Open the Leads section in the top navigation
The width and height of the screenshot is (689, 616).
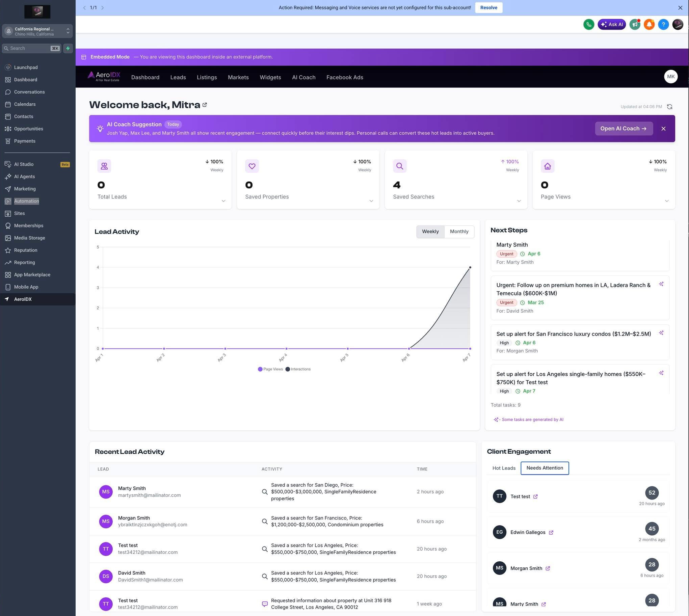click(178, 77)
